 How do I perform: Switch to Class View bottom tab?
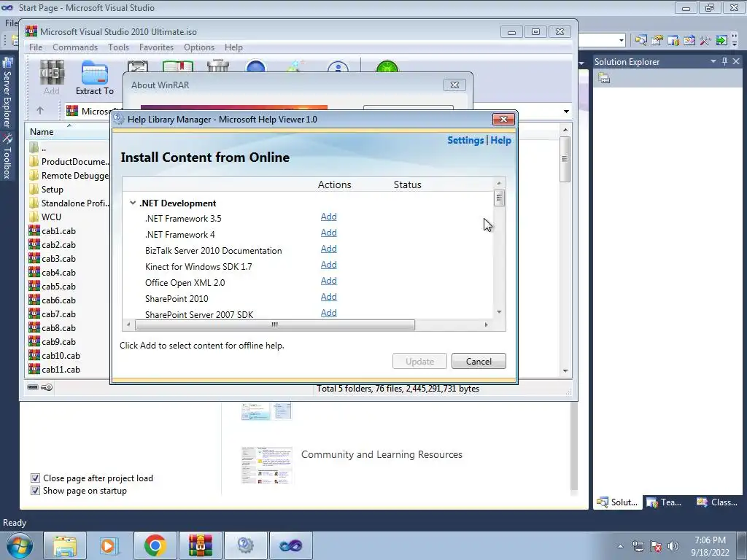pyautogui.click(x=717, y=502)
